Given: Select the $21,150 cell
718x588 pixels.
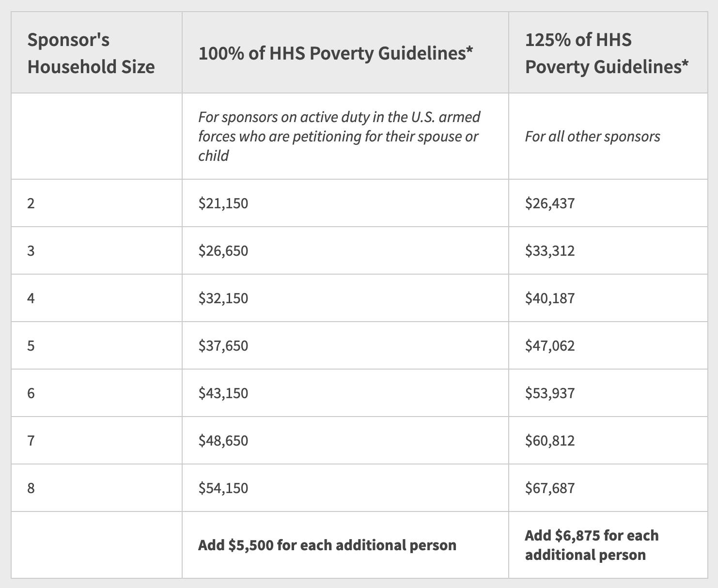Looking at the screenshot, I should pos(223,203).
